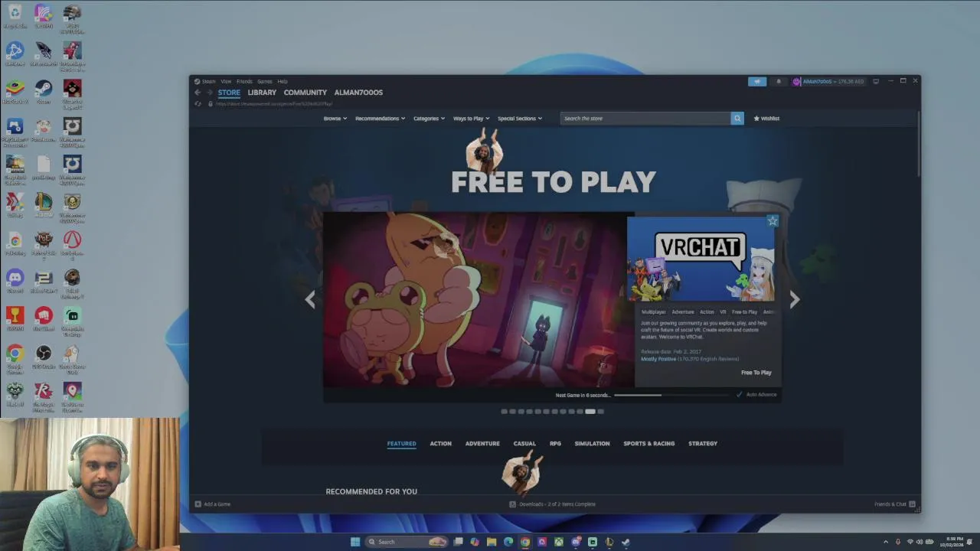Jump to the highlighted carousel page dot
Image resolution: width=980 pixels, height=551 pixels.
pos(590,412)
